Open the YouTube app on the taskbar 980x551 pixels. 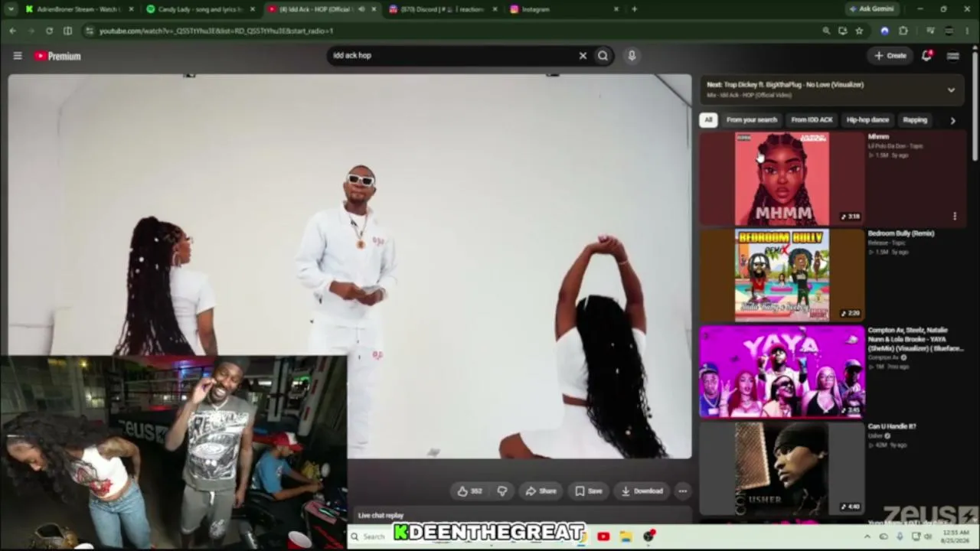(603, 536)
